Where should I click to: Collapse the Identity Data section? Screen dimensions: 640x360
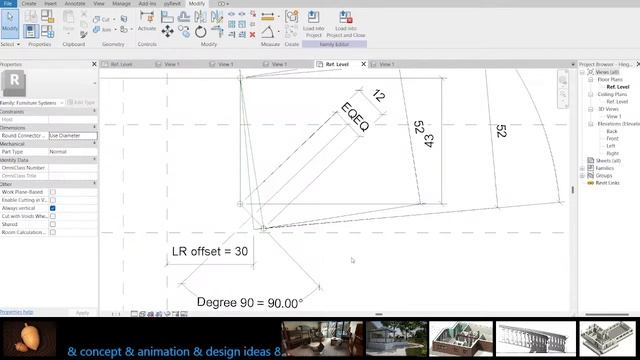coord(94,160)
